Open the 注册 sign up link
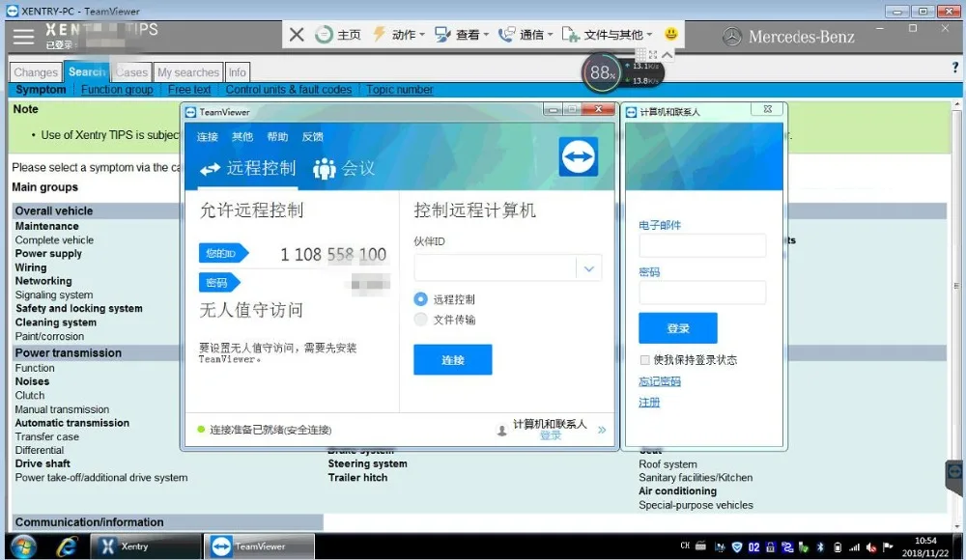The height and width of the screenshot is (560, 966). point(649,403)
